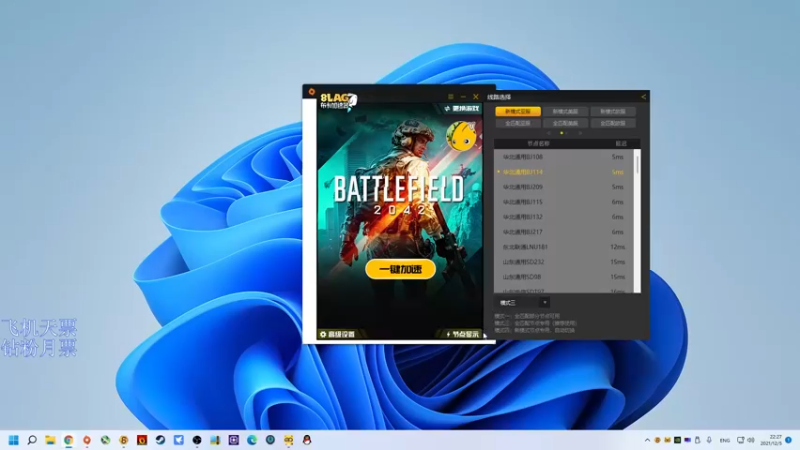This screenshot has height=450, width=800.
Task: Open Microsoft Edge from the taskbar
Action: pos(252,440)
